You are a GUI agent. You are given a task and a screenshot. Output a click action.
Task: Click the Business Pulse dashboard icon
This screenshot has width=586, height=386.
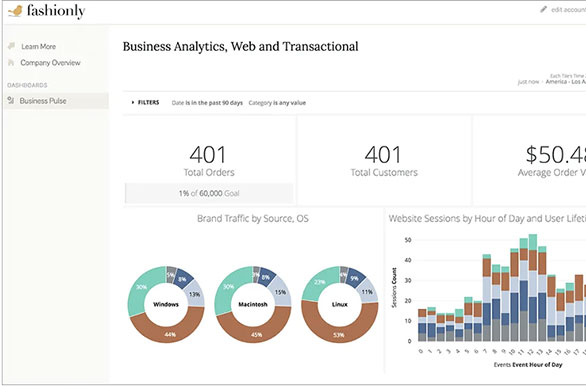tap(11, 101)
